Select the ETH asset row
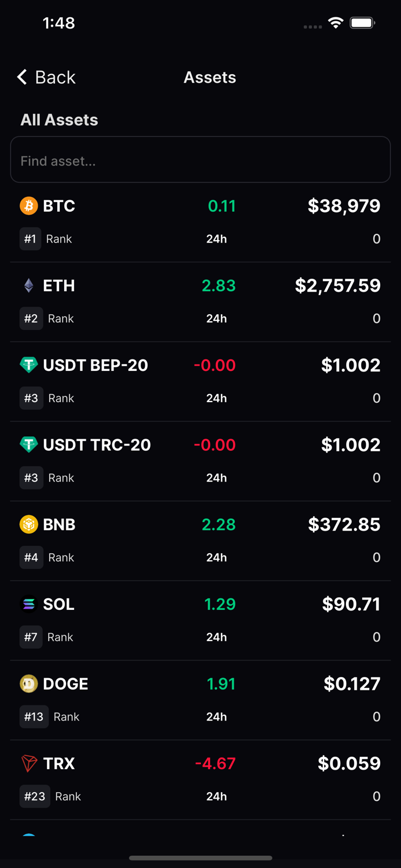 tap(200, 300)
